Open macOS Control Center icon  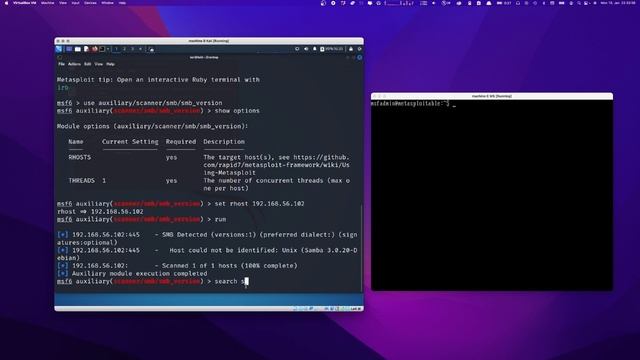pos(587,3)
